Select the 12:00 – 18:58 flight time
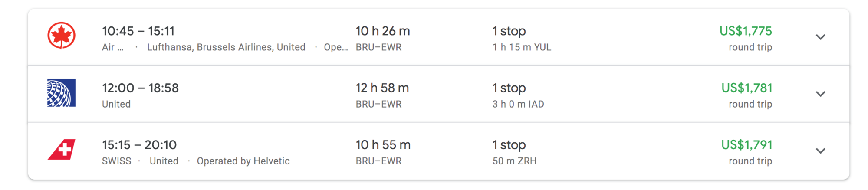The image size is (868, 190). (x=140, y=88)
